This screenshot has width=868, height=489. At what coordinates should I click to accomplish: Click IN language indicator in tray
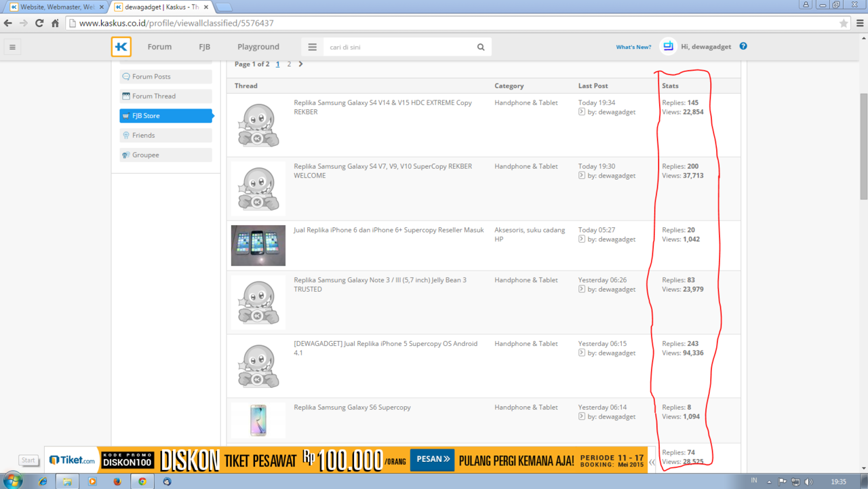point(754,480)
